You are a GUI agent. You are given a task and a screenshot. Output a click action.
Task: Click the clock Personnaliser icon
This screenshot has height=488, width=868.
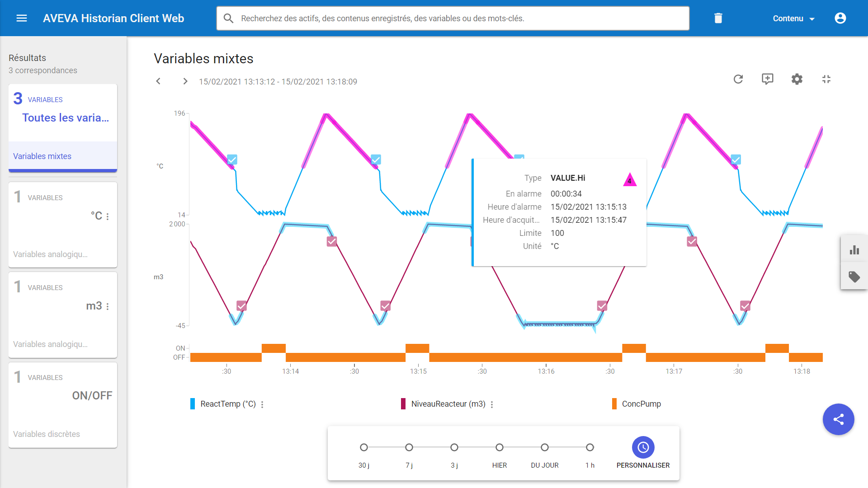(x=643, y=447)
